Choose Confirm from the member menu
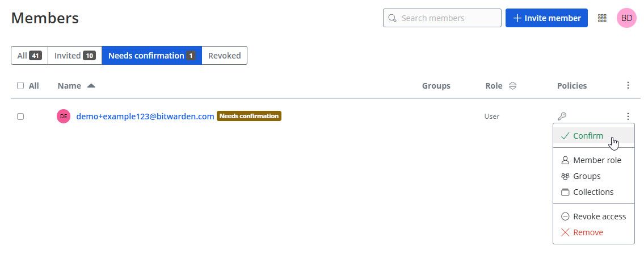This screenshot has height=258, width=644. point(588,136)
